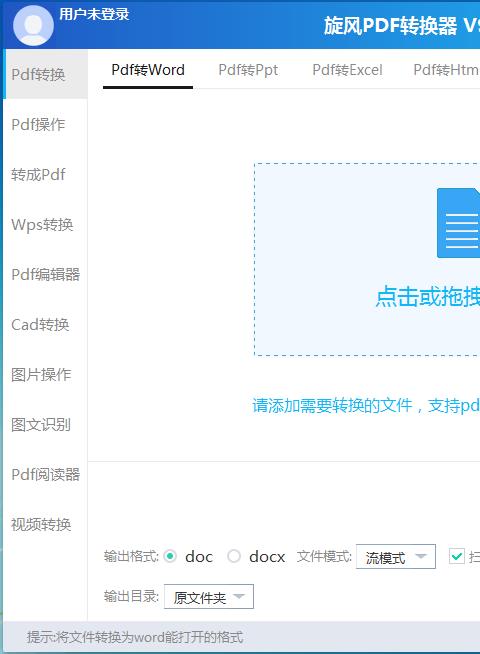
Task: Toggle the checkbox next to 流模式 dropdown
Action: (x=457, y=556)
